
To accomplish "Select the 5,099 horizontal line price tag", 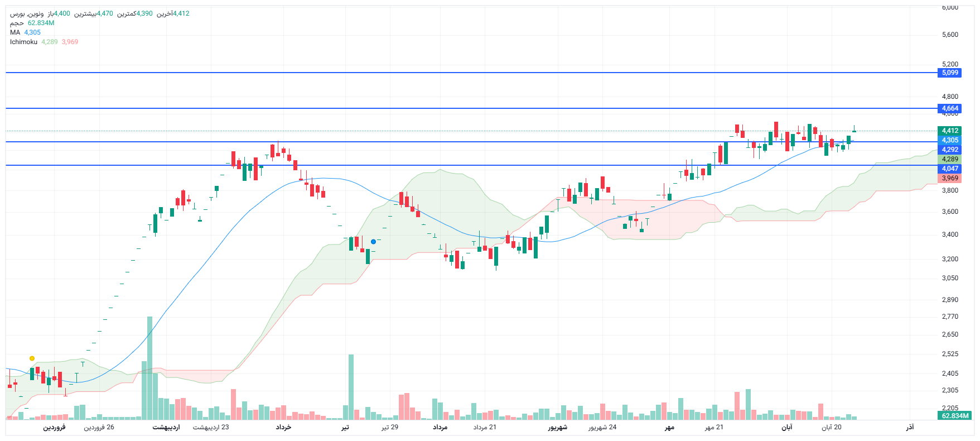I will 950,73.
